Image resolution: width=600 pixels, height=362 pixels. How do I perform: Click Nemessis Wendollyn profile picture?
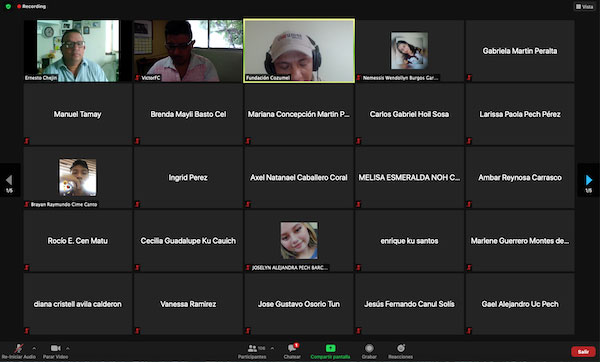pos(409,51)
